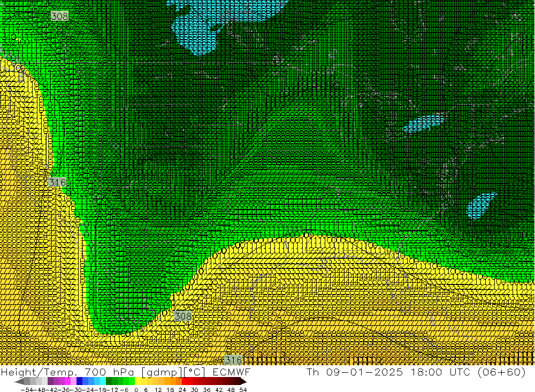Click the 316 label just above the ECMWF title
The height and width of the screenshot is (392, 535).
tap(233, 360)
